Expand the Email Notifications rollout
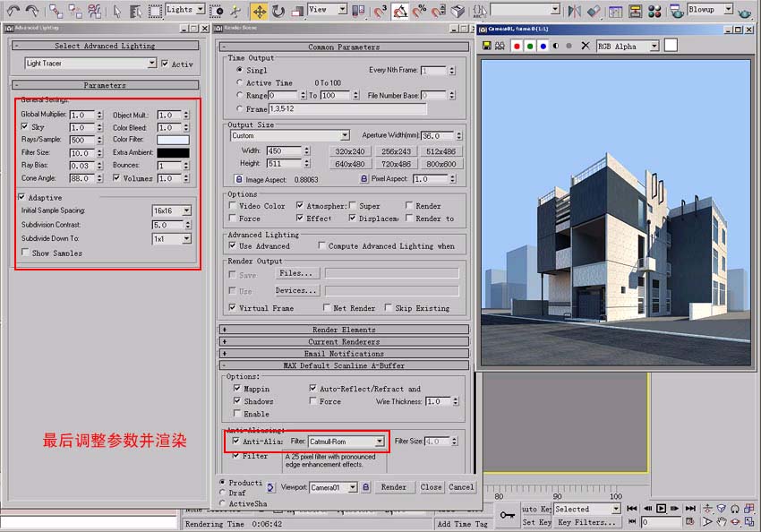 tap(343, 354)
